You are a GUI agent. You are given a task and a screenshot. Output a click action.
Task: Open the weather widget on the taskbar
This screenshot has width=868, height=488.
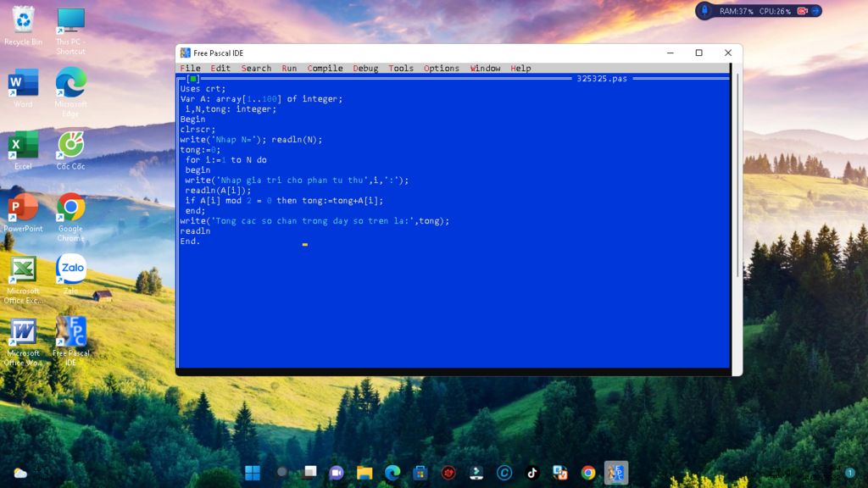[x=20, y=473]
